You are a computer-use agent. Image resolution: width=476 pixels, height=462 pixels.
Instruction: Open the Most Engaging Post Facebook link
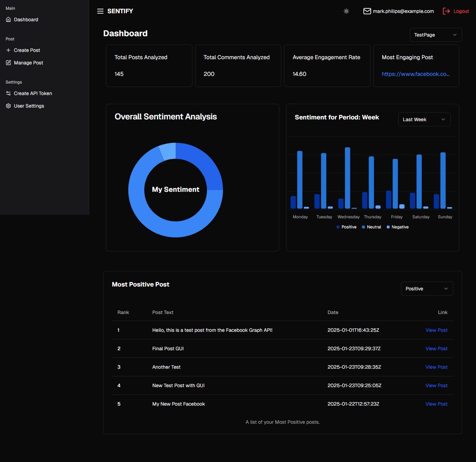pyautogui.click(x=415, y=74)
